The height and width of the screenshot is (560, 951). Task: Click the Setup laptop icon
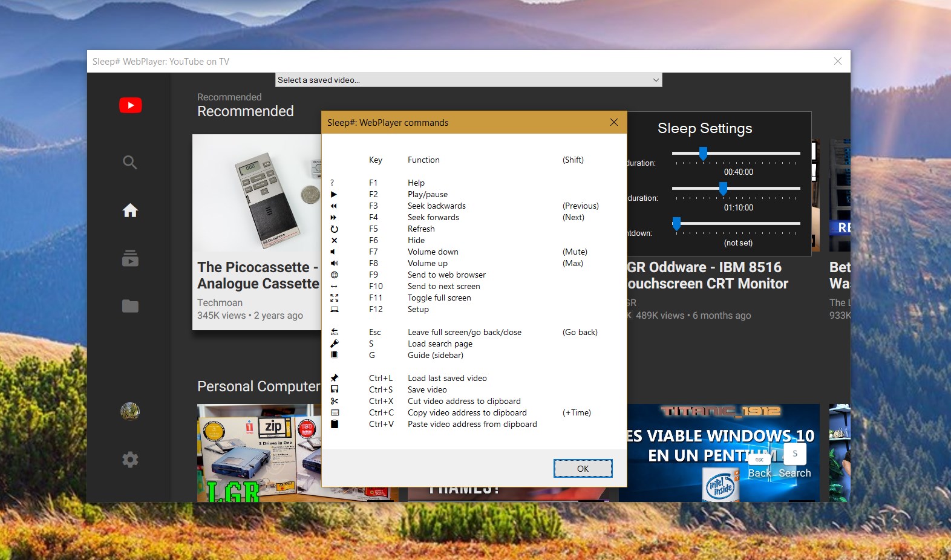[334, 309]
